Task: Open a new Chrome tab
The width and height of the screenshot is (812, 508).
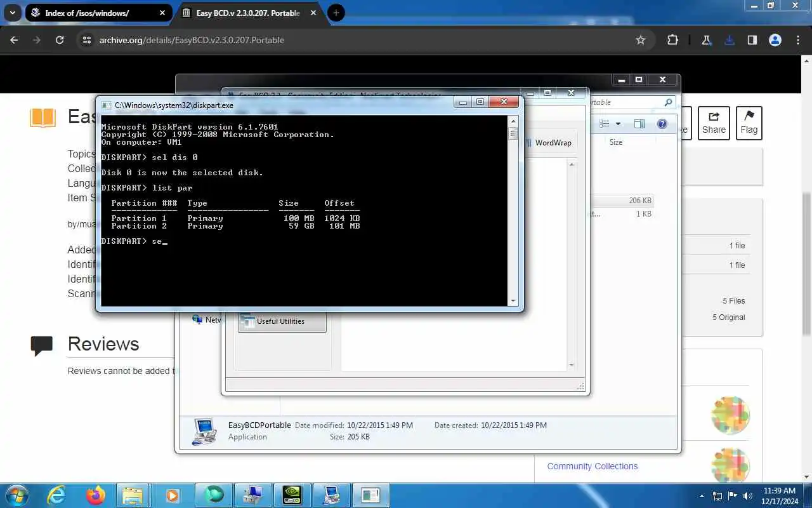Action: [x=336, y=13]
